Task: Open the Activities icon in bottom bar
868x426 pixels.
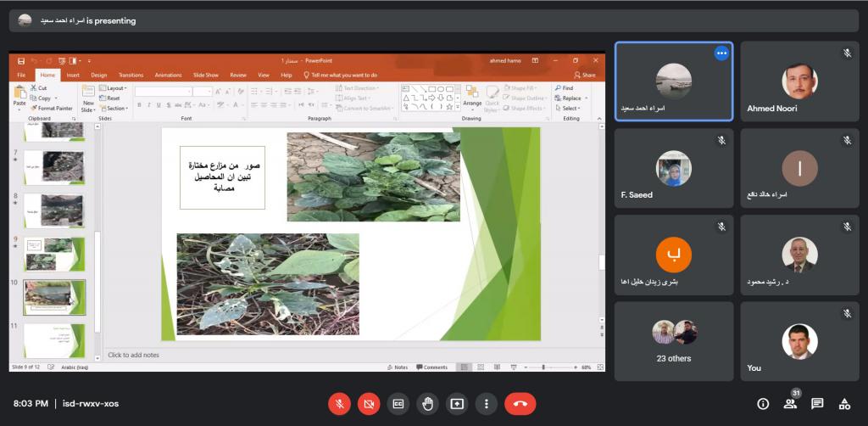Action: [x=844, y=404]
